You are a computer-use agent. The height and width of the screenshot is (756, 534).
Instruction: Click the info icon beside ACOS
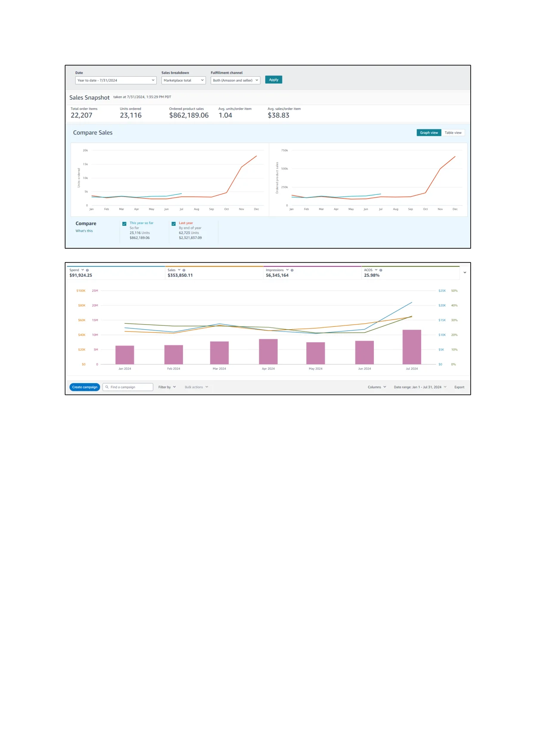click(381, 270)
